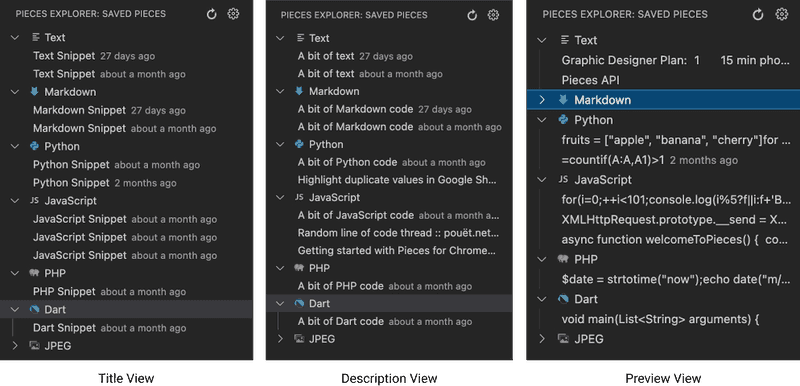The image size is (800, 386).
Task: Expand JPEG group in Preview View
Action: coord(542,339)
